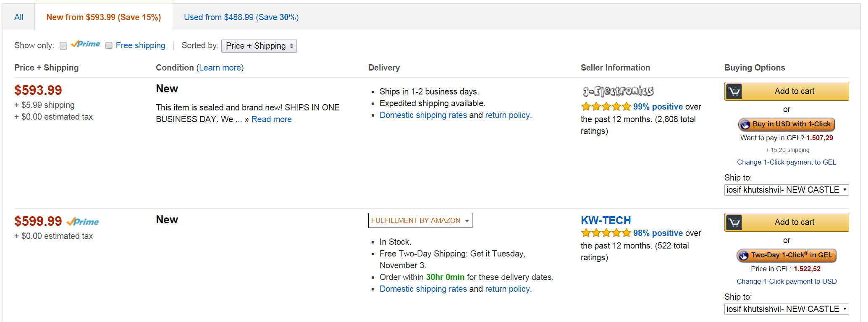Expand the Fulfillment by Amazon dropdown

pos(420,220)
